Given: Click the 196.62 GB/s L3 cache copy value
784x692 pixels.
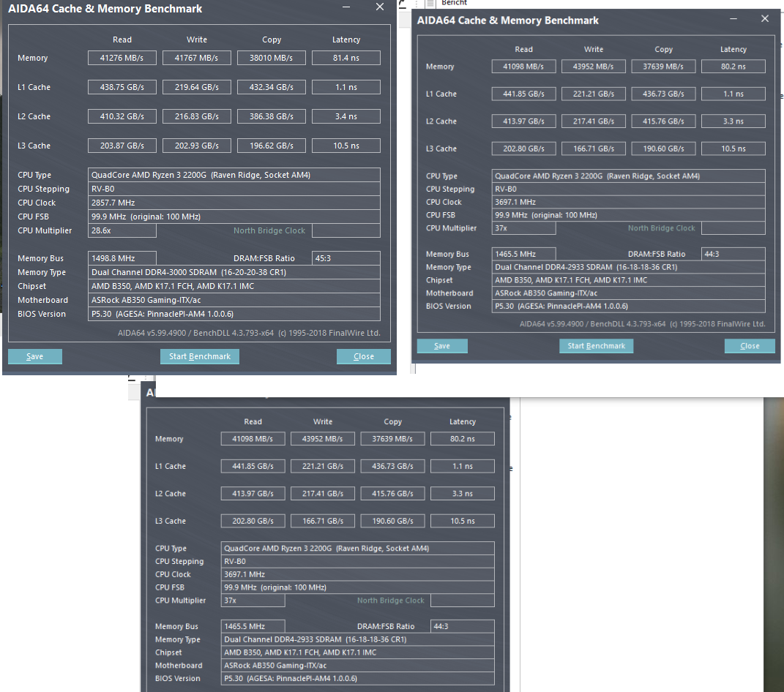Looking at the screenshot, I should [272, 146].
